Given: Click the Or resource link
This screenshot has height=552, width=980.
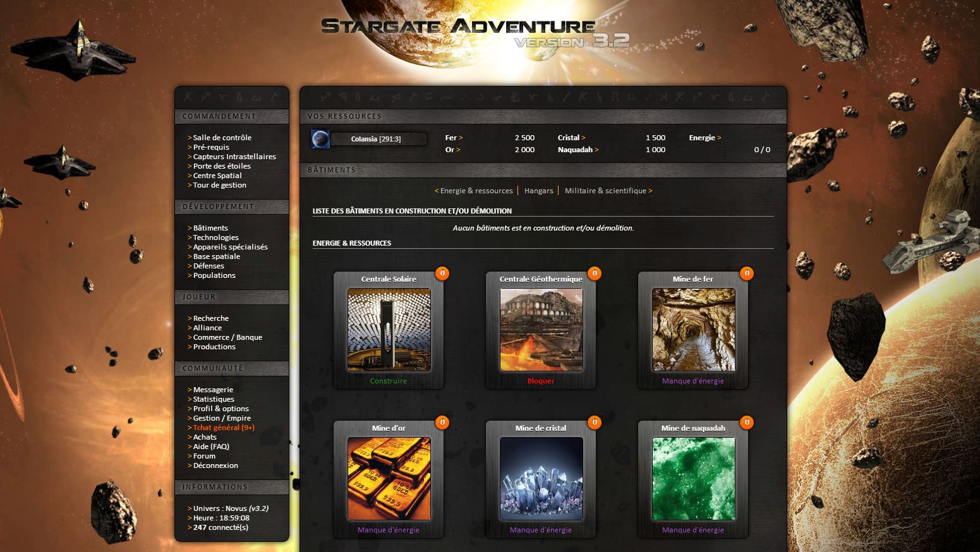Looking at the screenshot, I should (x=452, y=150).
